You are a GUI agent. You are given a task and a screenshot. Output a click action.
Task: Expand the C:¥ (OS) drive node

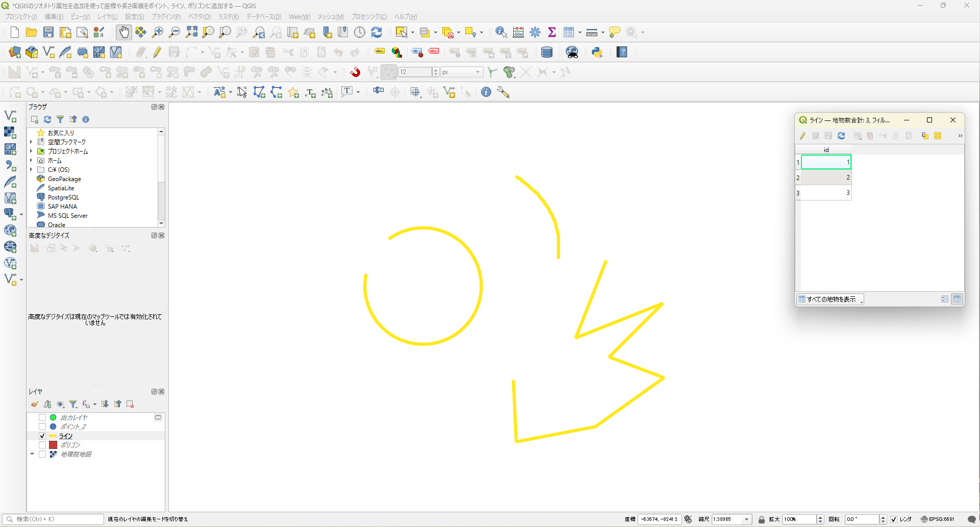click(x=32, y=169)
